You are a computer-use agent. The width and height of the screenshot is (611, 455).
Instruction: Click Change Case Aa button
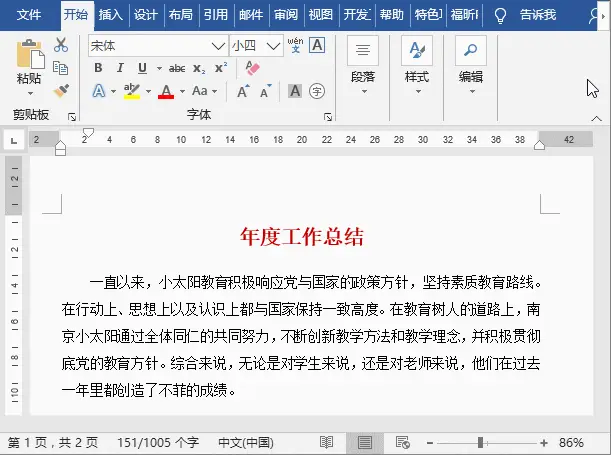200,91
